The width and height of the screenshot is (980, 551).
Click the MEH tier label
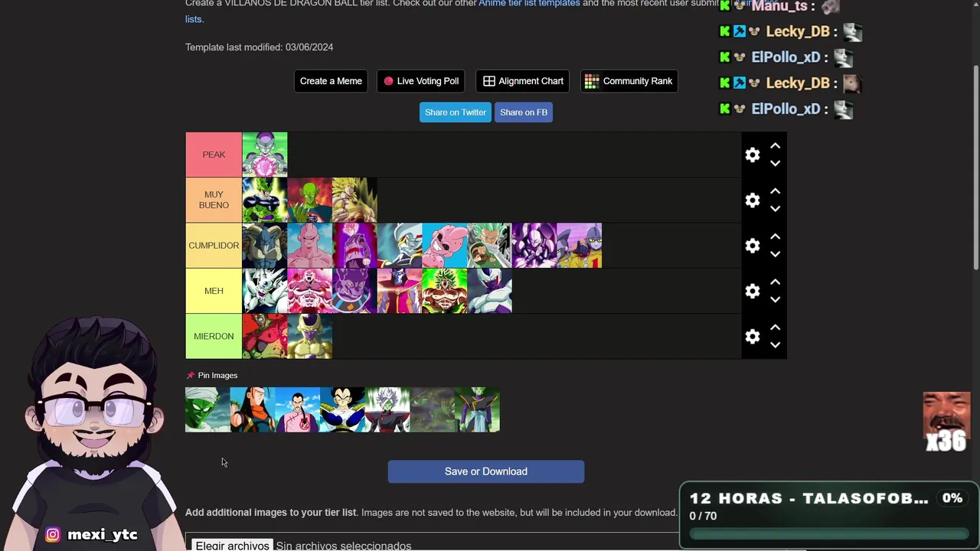click(x=214, y=291)
